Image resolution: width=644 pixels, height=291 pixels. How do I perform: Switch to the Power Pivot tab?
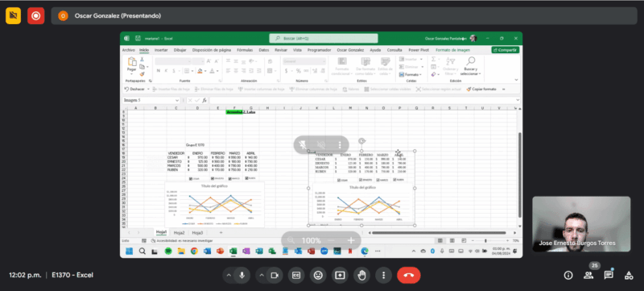click(x=419, y=50)
